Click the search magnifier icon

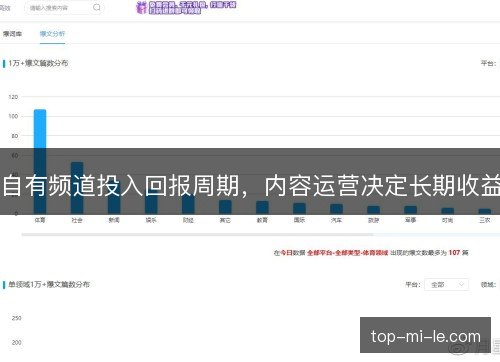point(97,7)
